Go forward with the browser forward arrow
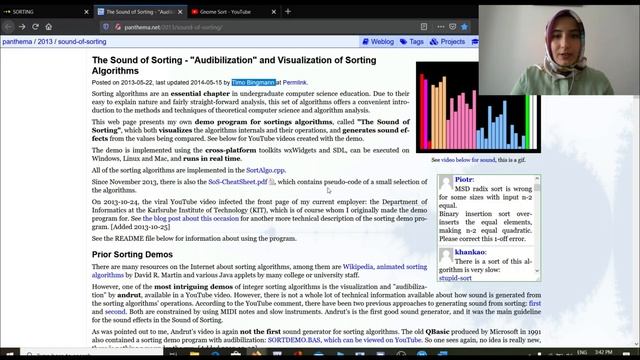This screenshot has width=640, height=360. (x=22, y=27)
